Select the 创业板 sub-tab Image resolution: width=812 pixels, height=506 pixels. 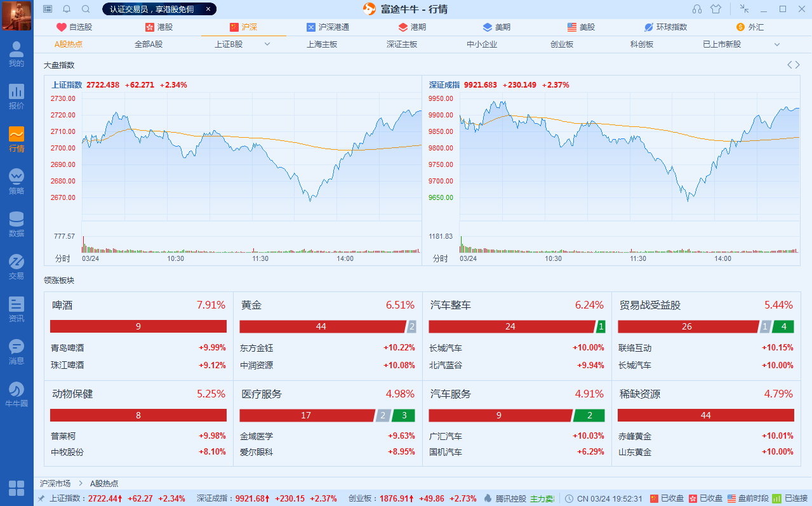coord(562,44)
